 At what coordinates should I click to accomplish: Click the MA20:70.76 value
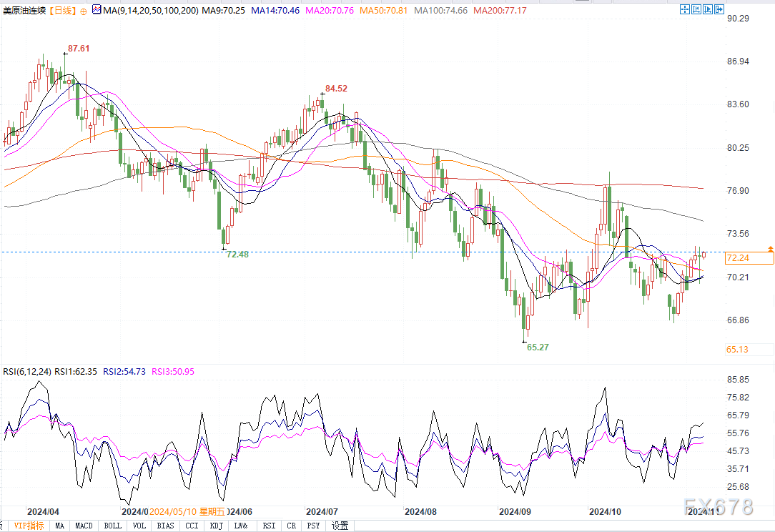[330, 11]
